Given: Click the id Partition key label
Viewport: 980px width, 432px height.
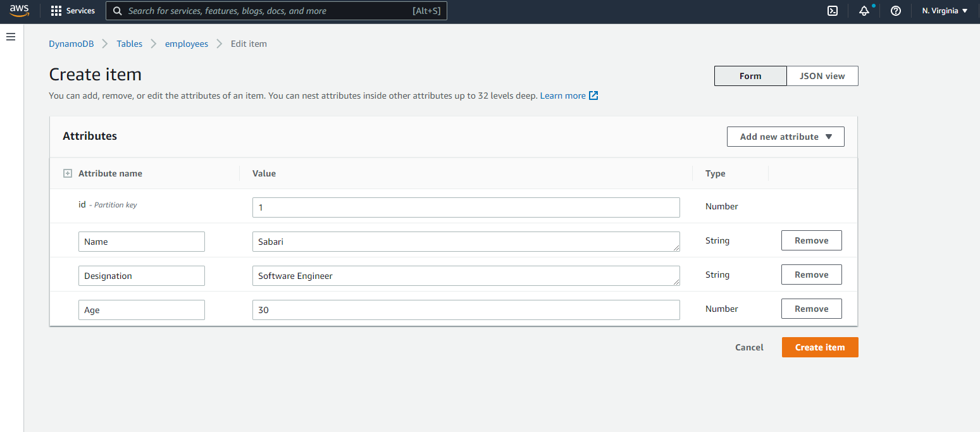Looking at the screenshot, I should [108, 205].
